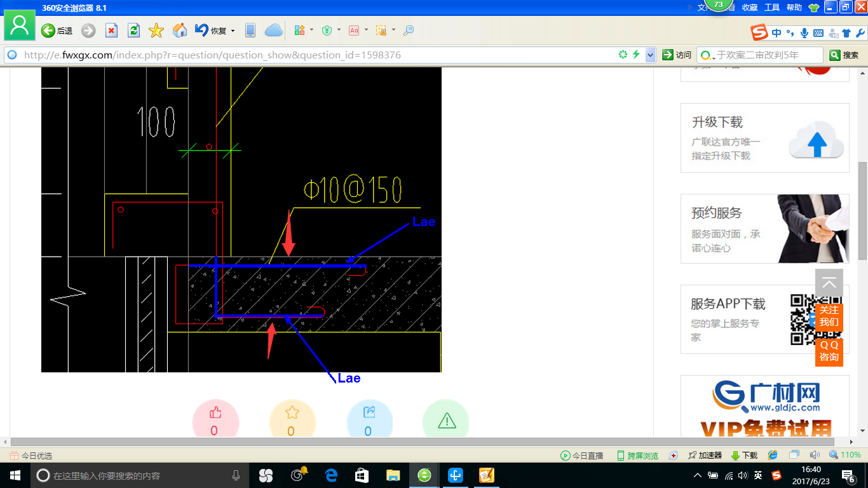
Task: Click the Sogou input S logo
Action: tap(759, 32)
